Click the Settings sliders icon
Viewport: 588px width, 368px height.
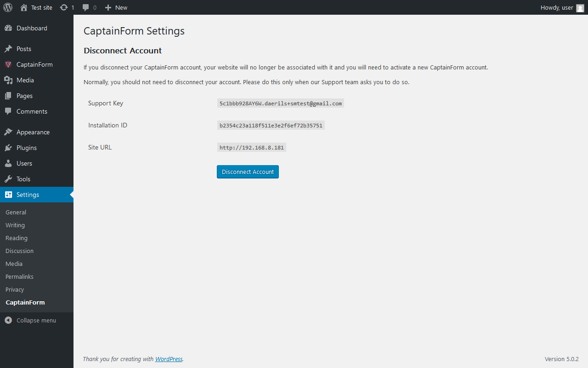tap(8, 195)
